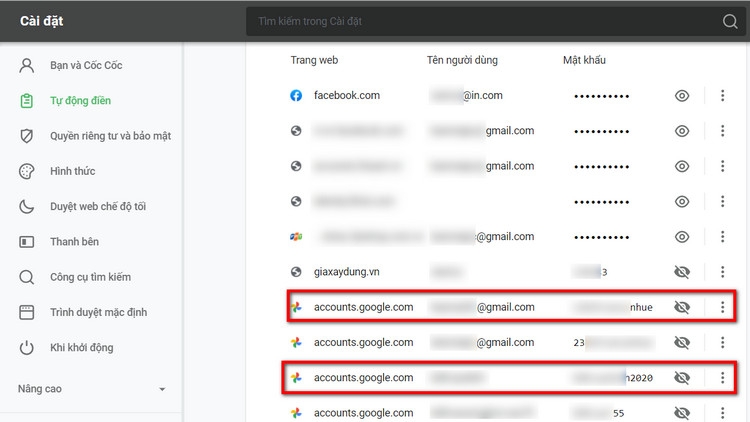750x422 pixels.
Task: Click the browser window icon for default browser
Action: tap(27, 312)
